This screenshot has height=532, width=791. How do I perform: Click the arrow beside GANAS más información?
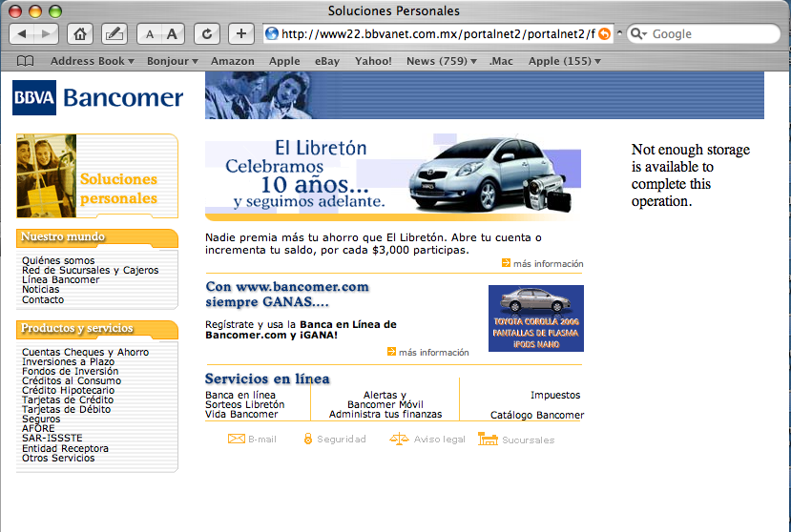391,352
